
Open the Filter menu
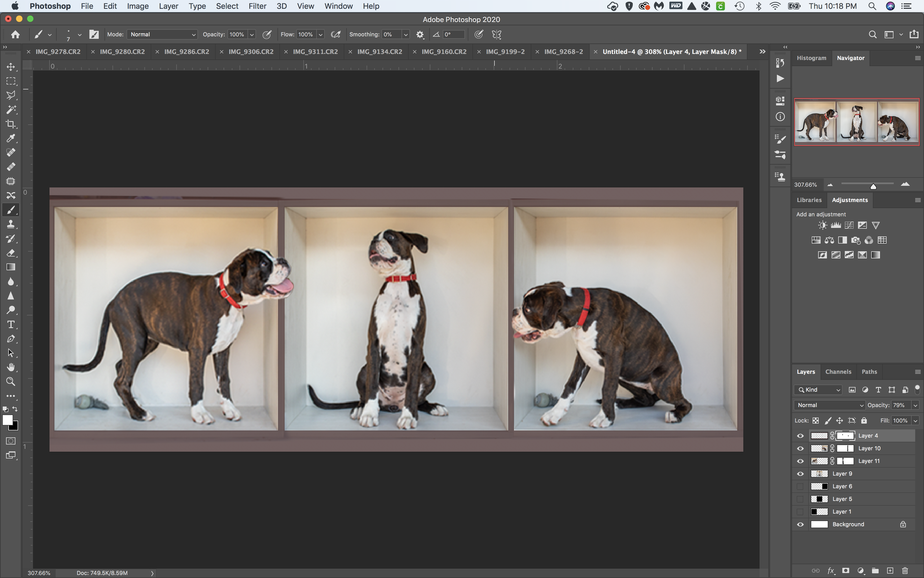(x=257, y=6)
